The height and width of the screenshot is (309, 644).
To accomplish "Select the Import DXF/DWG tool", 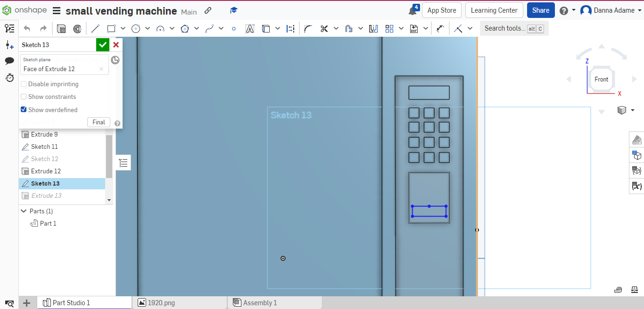I will pyautogui.click(x=414, y=28).
